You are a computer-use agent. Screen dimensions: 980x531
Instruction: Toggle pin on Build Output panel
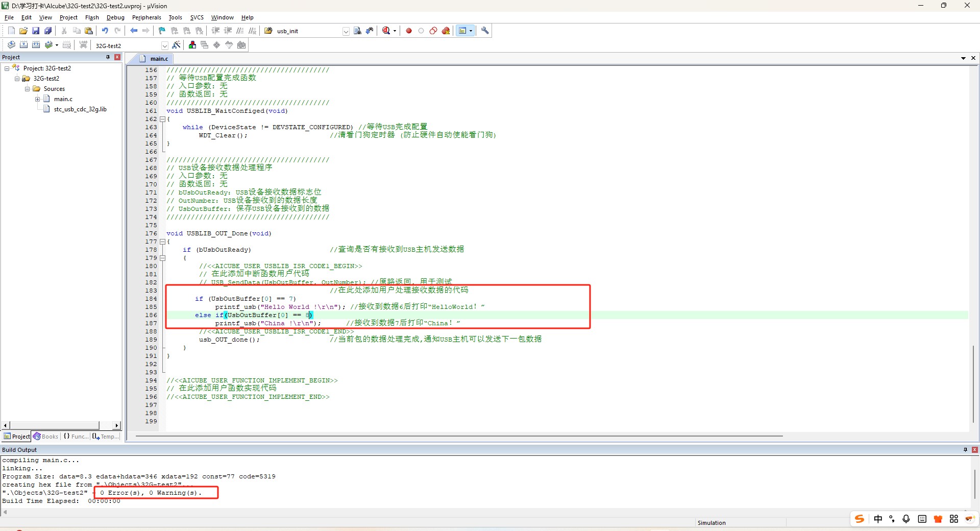(965, 450)
